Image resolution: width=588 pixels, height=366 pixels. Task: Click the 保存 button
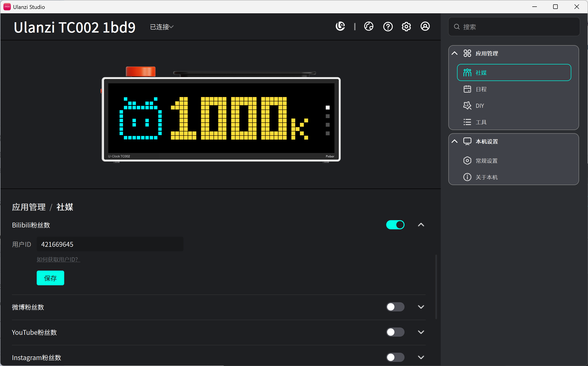point(50,278)
